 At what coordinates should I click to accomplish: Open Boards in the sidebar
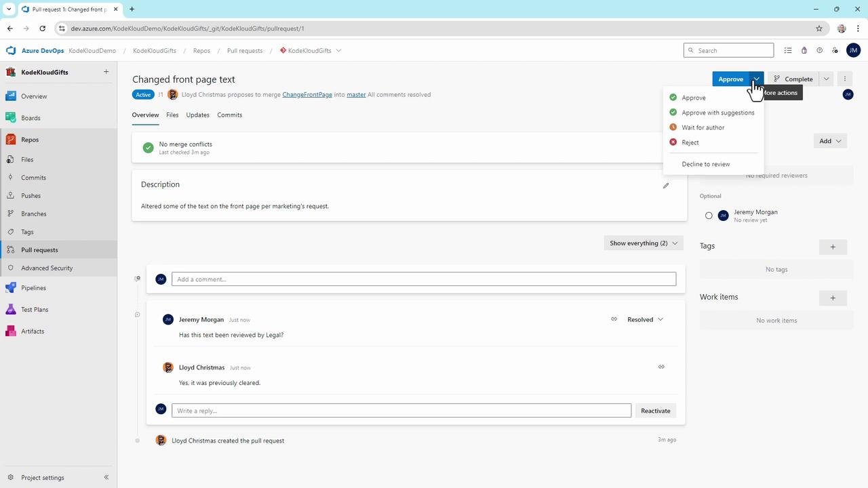pyautogui.click(x=58, y=118)
